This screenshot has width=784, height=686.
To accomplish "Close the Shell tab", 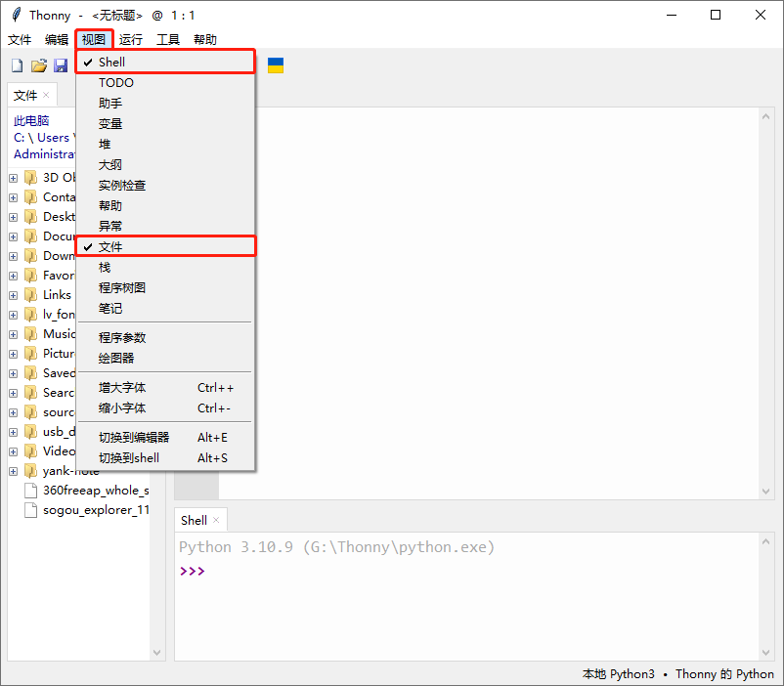I will pyautogui.click(x=216, y=521).
